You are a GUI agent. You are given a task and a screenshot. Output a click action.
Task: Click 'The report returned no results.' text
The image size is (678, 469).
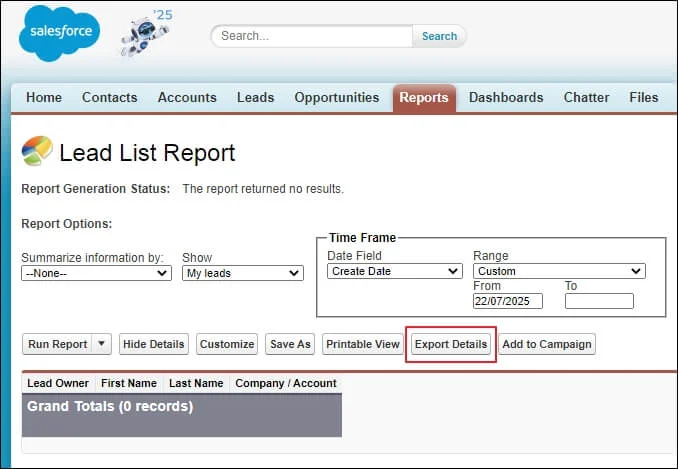[x=263, y=189]
